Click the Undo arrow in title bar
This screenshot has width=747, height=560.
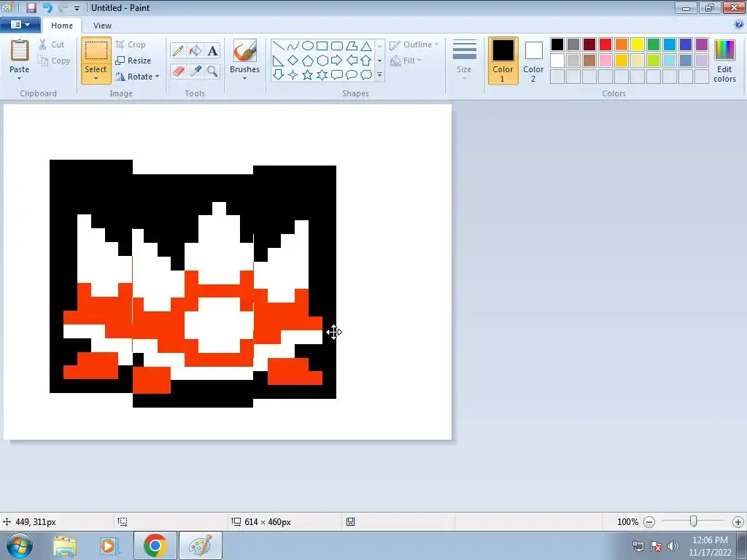pyautogui.click(x=47, y=7)
